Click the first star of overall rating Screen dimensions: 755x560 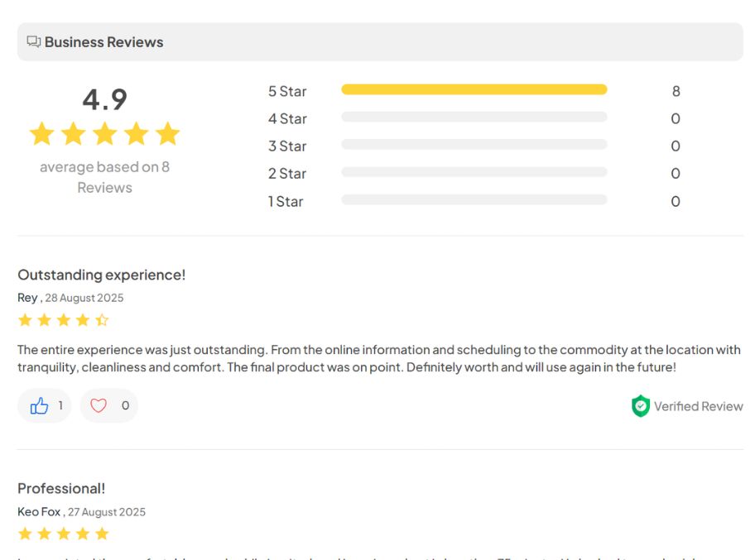(x=41, y=134)
